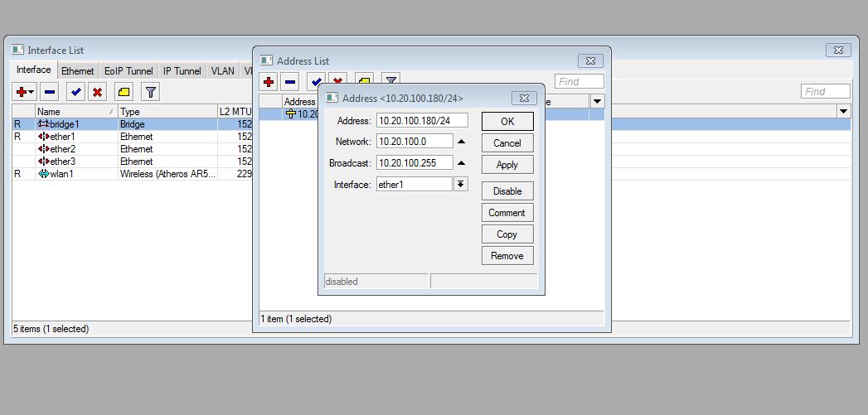Click Apply in the Address dialog
The width and height of the screenshot is (868, 415).
point(507,164)
